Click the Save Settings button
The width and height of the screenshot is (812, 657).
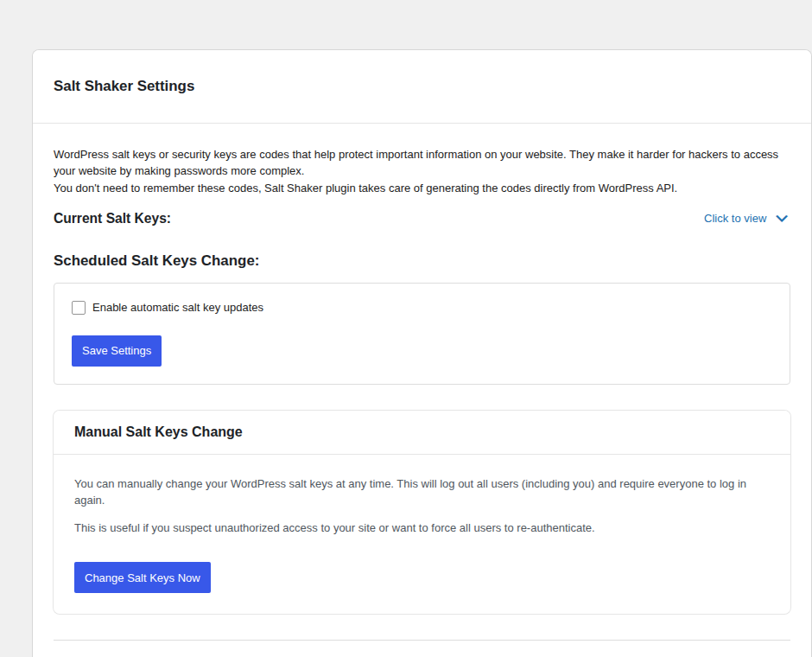pos(117,351)
